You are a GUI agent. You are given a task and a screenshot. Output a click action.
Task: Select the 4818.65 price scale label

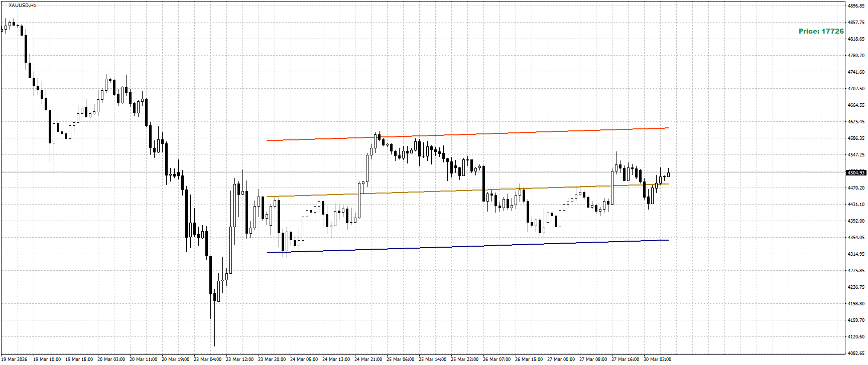(856, 39)
